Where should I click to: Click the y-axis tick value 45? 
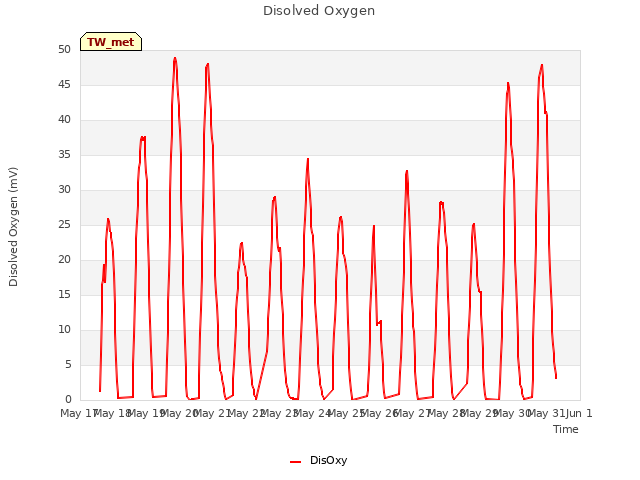[x=64, y=84]
